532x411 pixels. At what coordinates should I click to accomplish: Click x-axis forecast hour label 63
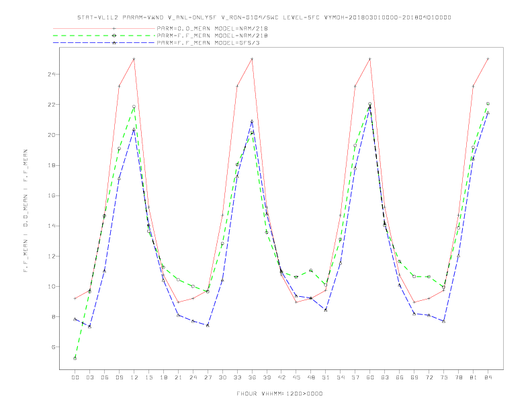(385, 377)
